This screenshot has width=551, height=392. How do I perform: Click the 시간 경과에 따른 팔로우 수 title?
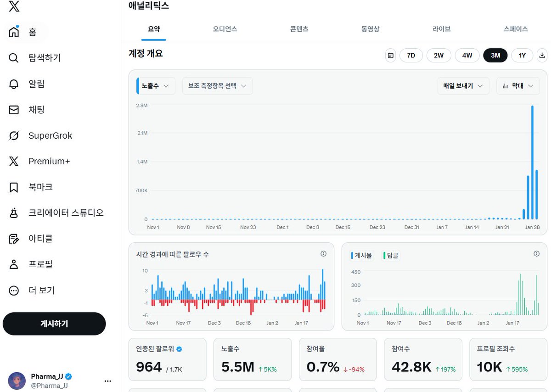point(173,254)
